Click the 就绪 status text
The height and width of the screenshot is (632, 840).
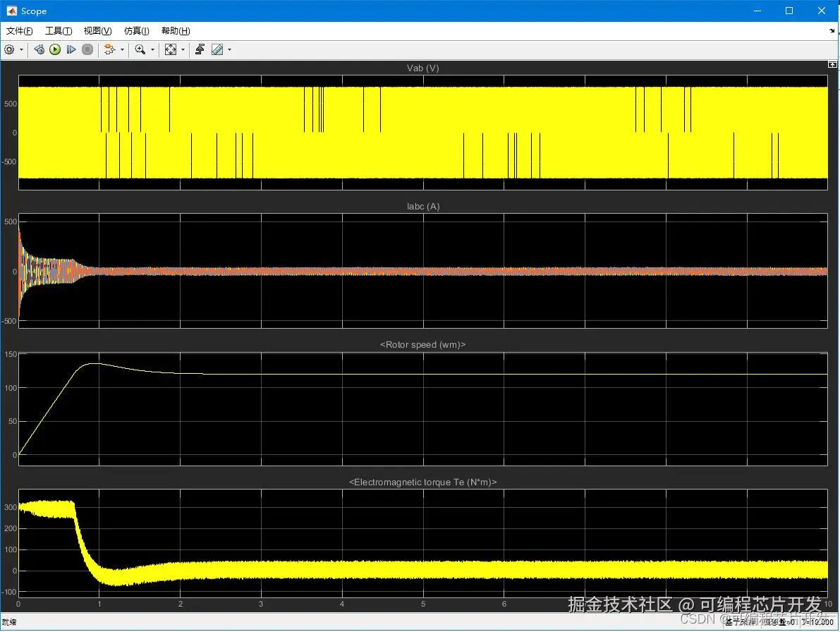[x=9, y=622]
